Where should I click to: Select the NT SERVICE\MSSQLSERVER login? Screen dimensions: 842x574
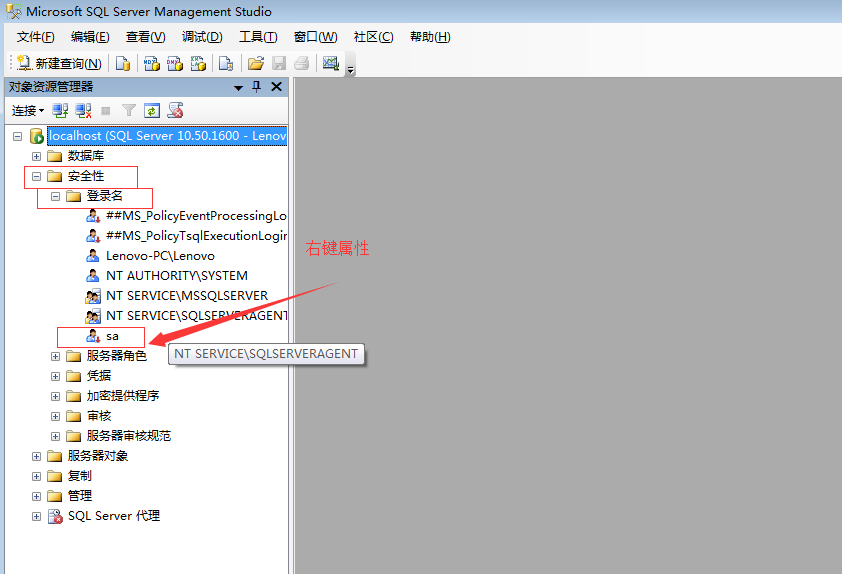[187, 296]
